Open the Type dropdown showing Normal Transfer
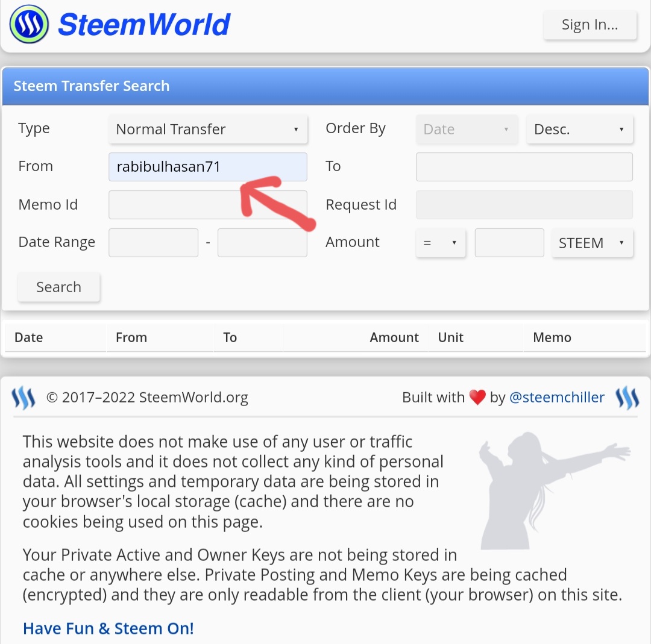 tap(207, 129)
